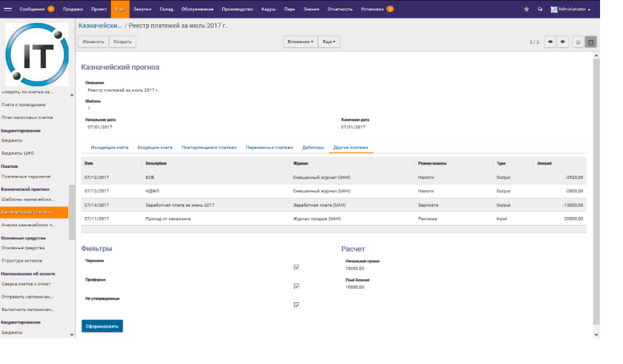This screenshot has height=364, width=623.
Task: Toggle the Проформа checkbox
Action: (296, 286)
